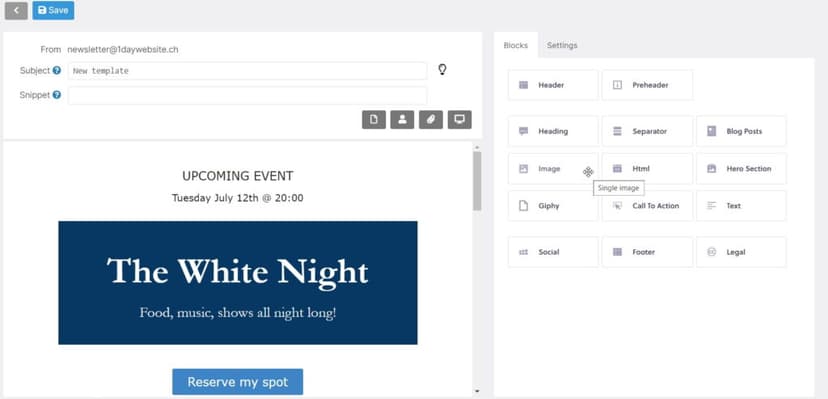Viewport: 828px width, 399px height.
Task: Select The White Night banner image
Action: tap(238, 283)
